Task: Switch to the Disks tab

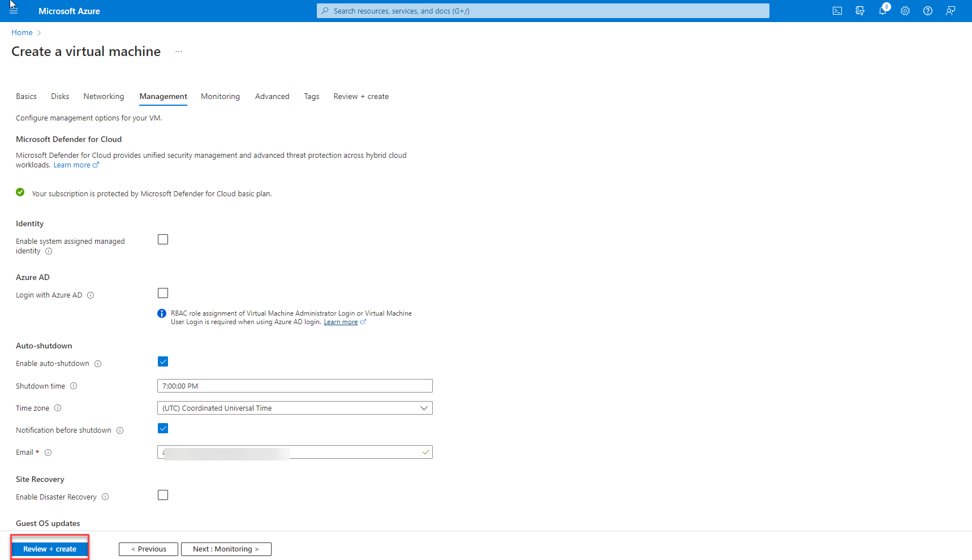Action: click(x=60, y=97)
